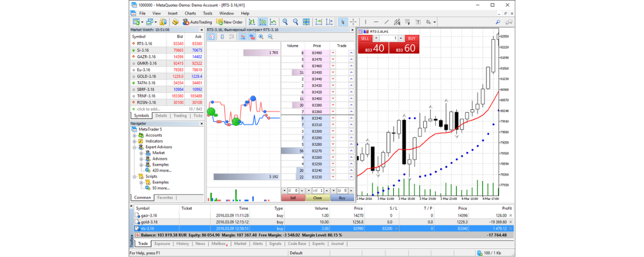The height and width of the screenshot is (257, 644).
Task: Expand the Accounts node in Navigator
Action: pos(134,135)
